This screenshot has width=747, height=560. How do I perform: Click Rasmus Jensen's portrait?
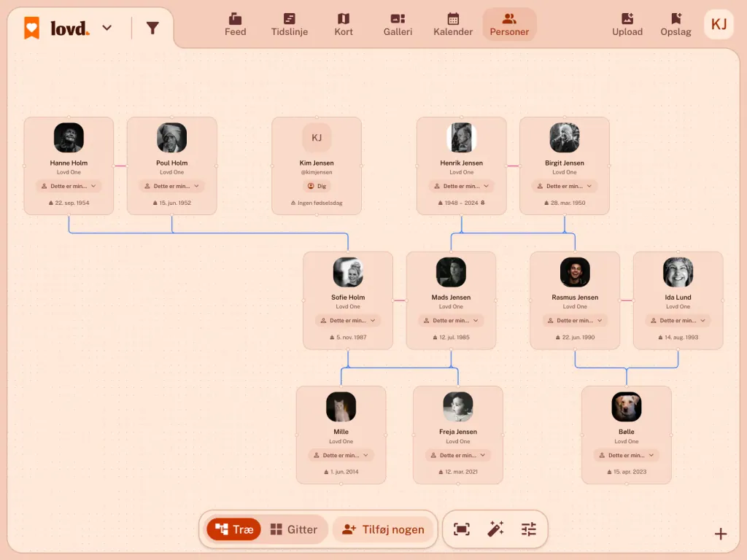(x=575, y=273)
